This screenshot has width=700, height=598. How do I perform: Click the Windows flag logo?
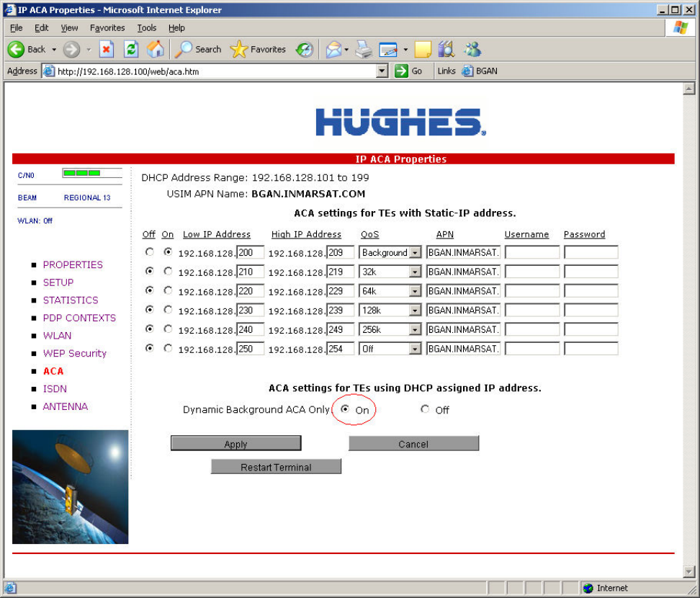[681, 27]
